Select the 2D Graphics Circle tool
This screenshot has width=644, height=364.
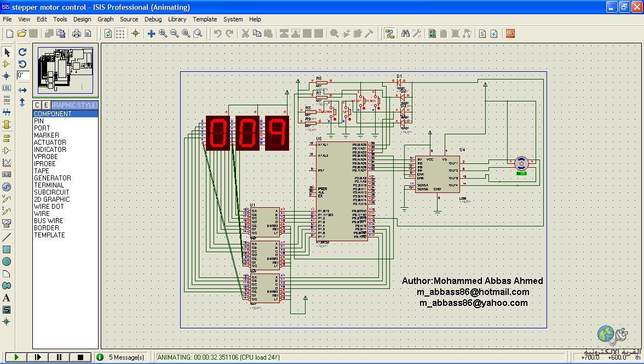[7, 261]
